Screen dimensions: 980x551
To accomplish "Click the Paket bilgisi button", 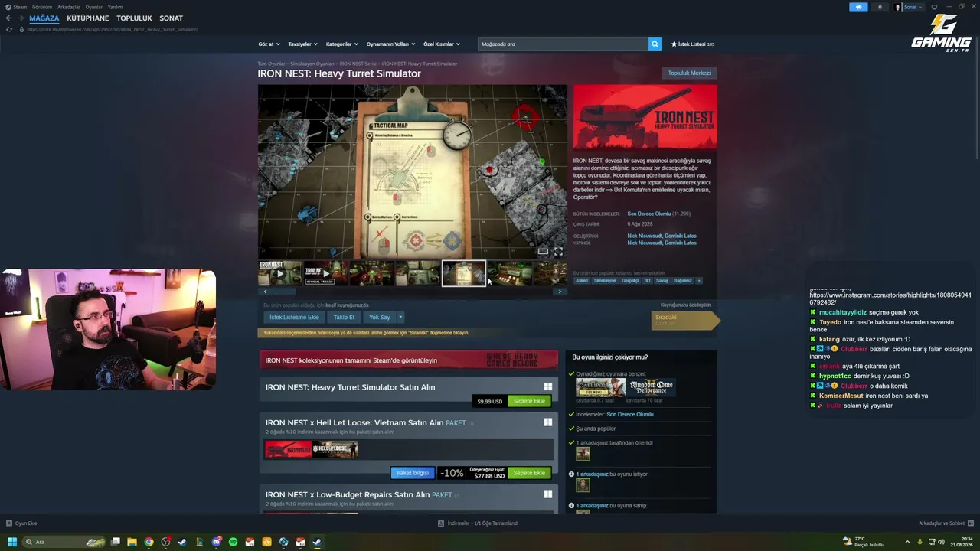I will coord(413,473).
